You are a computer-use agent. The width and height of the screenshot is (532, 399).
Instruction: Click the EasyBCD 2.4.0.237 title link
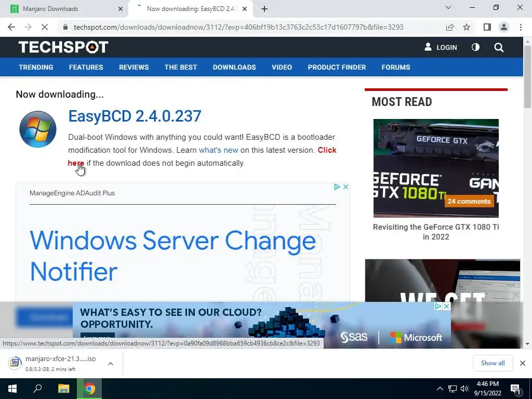[135, 116]
